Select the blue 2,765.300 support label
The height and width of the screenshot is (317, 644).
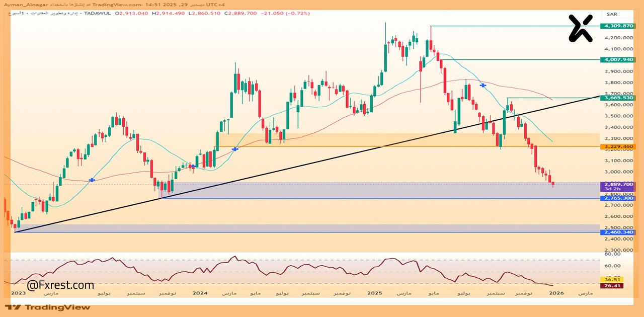click(x=618, y=198)
